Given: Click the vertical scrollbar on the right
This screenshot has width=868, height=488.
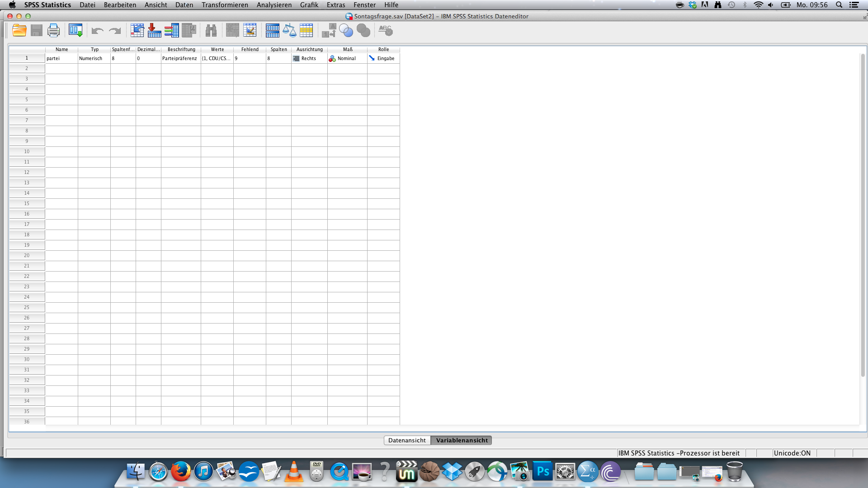Looking at the screenshot, I should (x=863, y=215).
